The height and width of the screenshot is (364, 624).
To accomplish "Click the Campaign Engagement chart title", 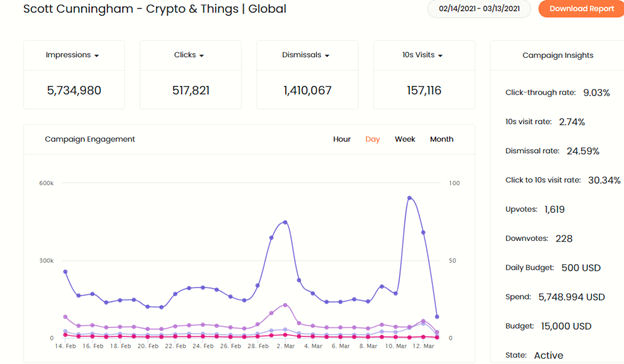I will click(90, 139).
